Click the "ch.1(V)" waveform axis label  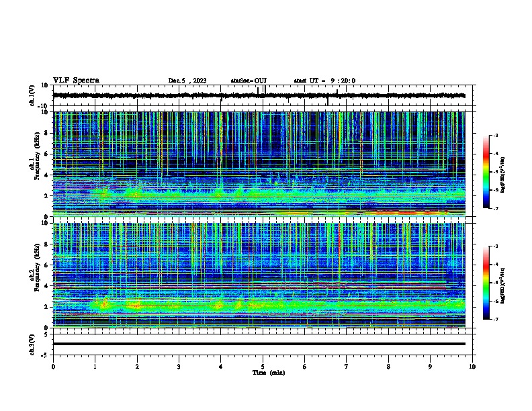tap(32, 95)
